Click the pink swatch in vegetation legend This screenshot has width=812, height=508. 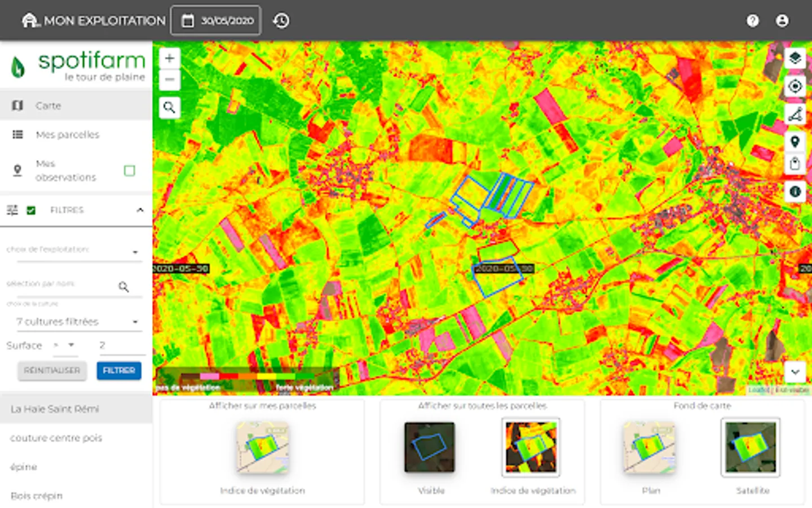click(x=209, y=376)
